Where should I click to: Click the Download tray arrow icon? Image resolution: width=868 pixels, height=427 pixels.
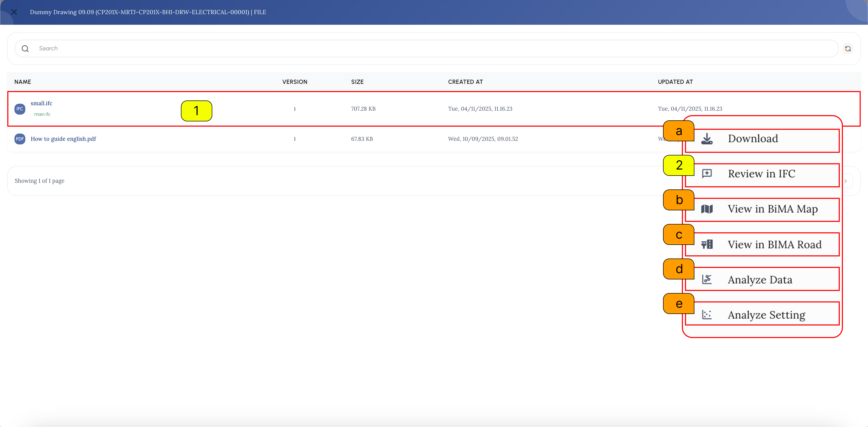point(707,139)
